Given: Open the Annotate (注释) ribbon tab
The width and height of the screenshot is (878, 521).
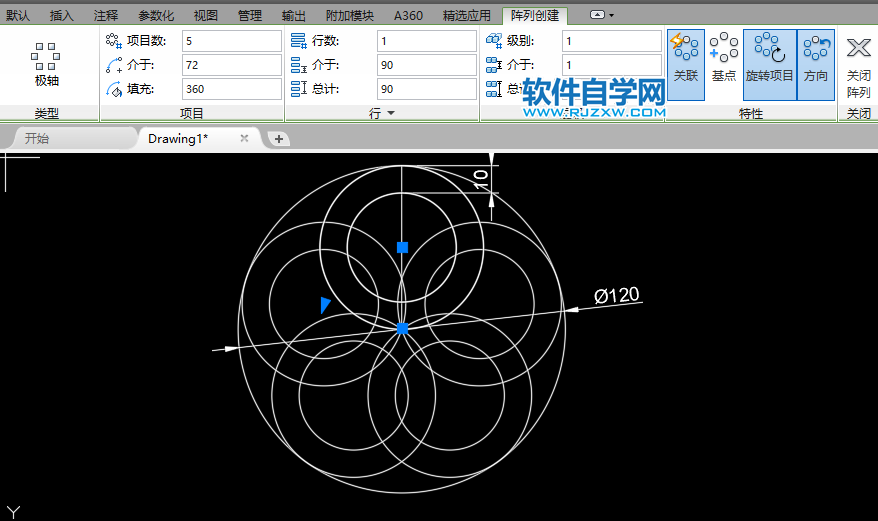Looking at the screenshot, I should (106, 16).
